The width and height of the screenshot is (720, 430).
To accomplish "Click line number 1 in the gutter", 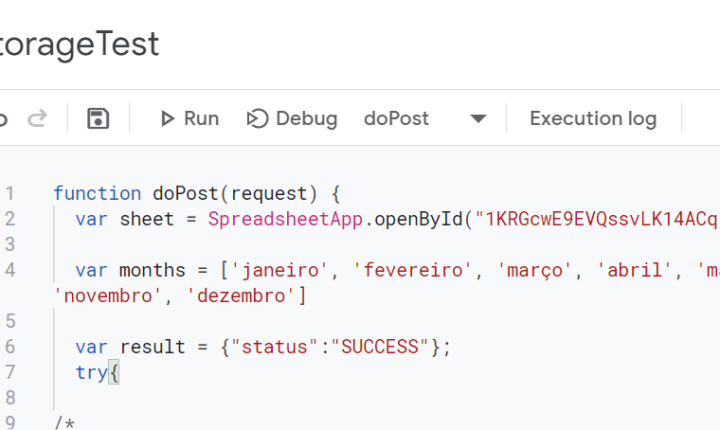I will click(10, 193).
